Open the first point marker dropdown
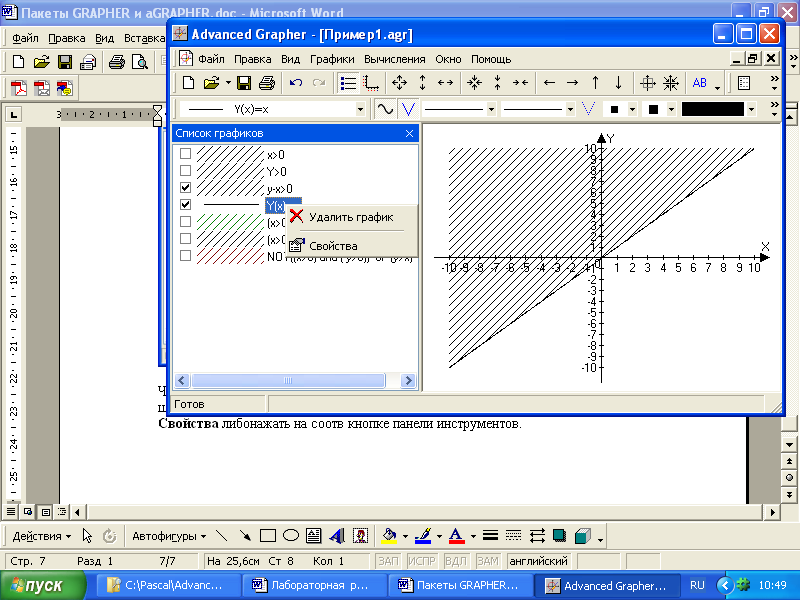Screen dimensions: 800x600 (632, 109)
